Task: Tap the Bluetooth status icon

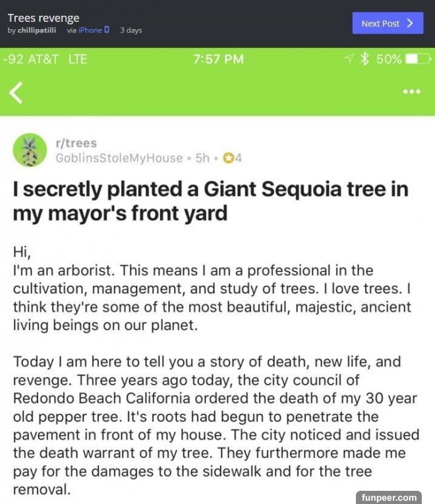Action: [364, 59]
